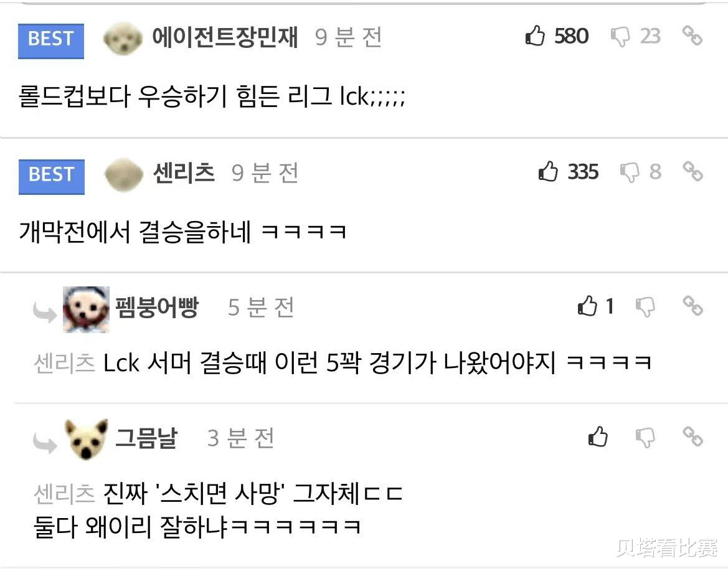The image size is (728, 571).
Task: Click 센리츠 mention in 펨붕어빵's reply
Action: pyautogui.click(x=65, y=362)
